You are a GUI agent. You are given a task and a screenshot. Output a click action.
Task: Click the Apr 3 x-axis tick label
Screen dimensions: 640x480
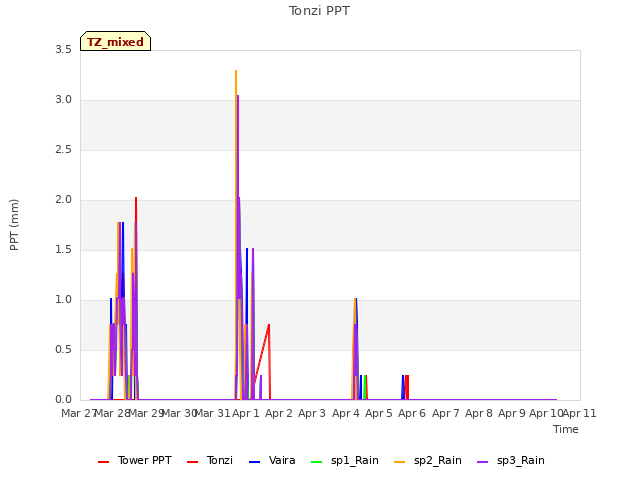312,413
